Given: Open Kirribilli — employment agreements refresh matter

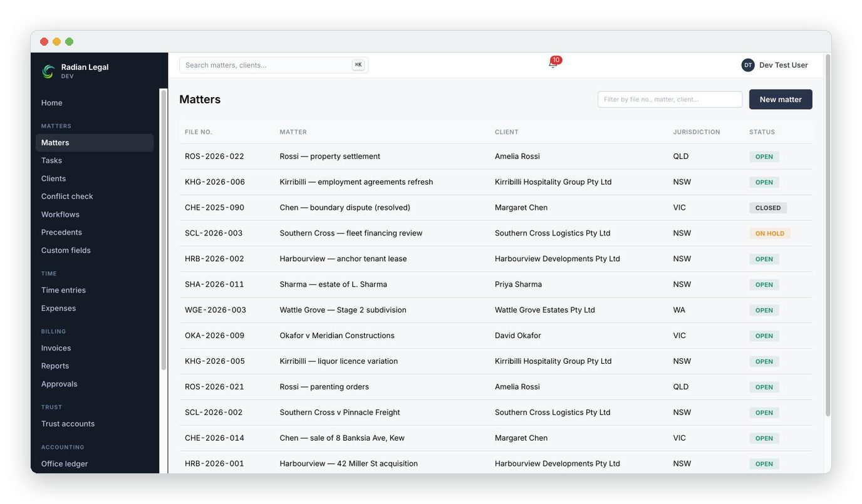Looking at the screenshot, I should click(356, 182).
